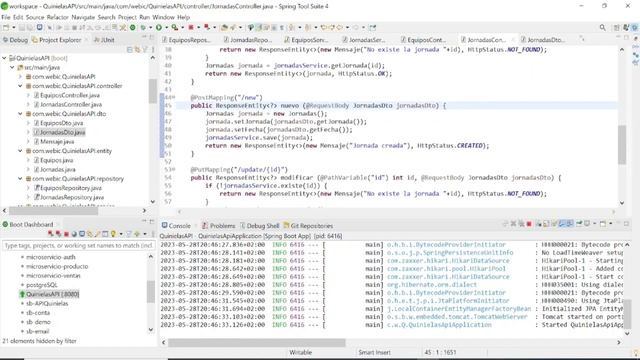The height and width of the screenshot is (360, 640).
Task: Collapse the src/main/java folder
Action: click(x=12, y=67)
